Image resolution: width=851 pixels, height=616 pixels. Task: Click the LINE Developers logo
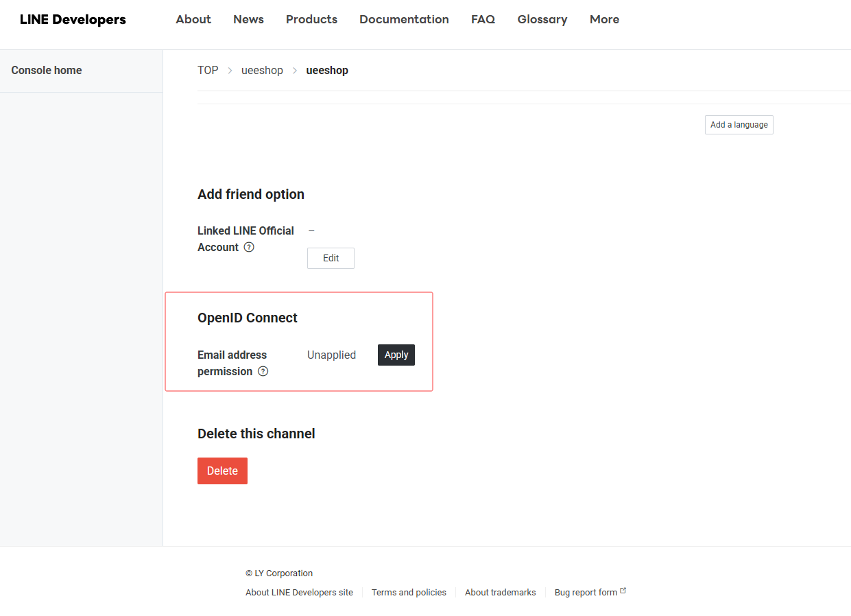73,19
